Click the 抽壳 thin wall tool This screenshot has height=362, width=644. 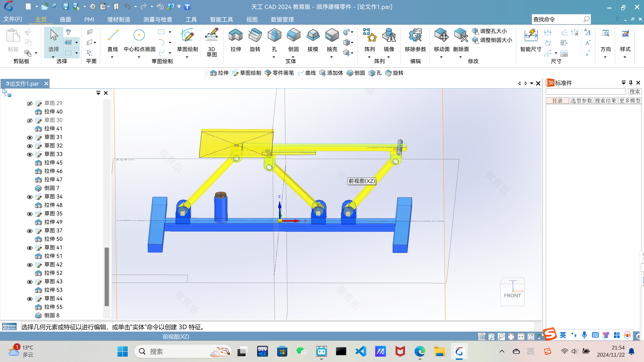point(332,40)
